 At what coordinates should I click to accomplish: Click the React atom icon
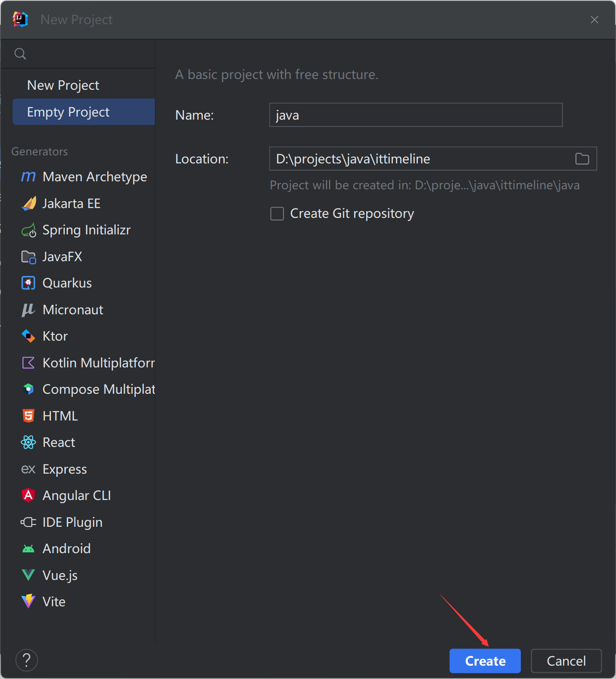coord(29,442)
